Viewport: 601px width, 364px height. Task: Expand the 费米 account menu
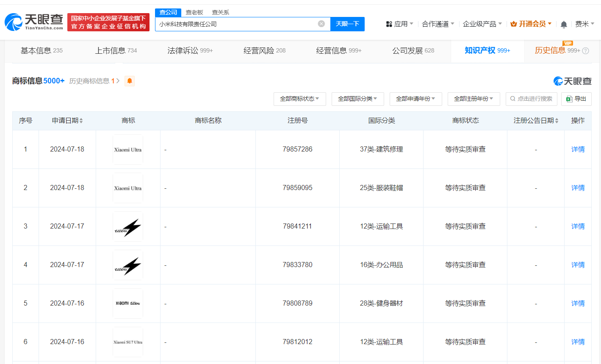click(x=584, y=24)
